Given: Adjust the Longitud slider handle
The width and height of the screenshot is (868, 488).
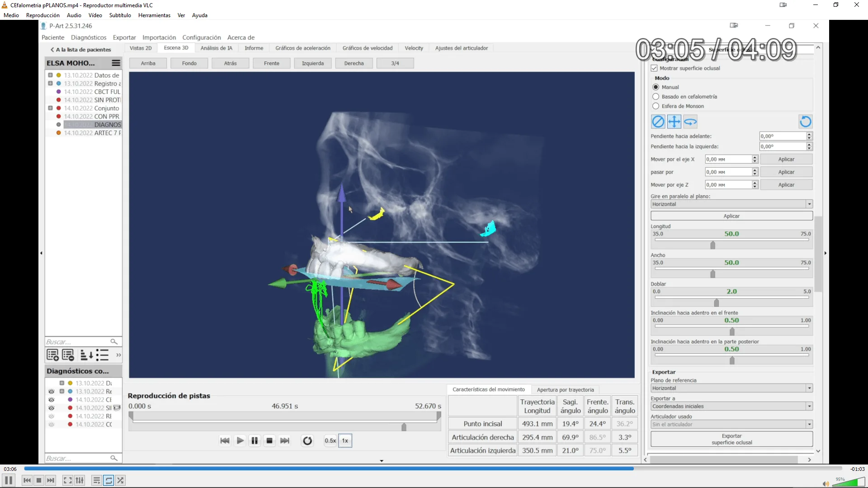Looking at the screenshot, I should [x=713, y=245].
